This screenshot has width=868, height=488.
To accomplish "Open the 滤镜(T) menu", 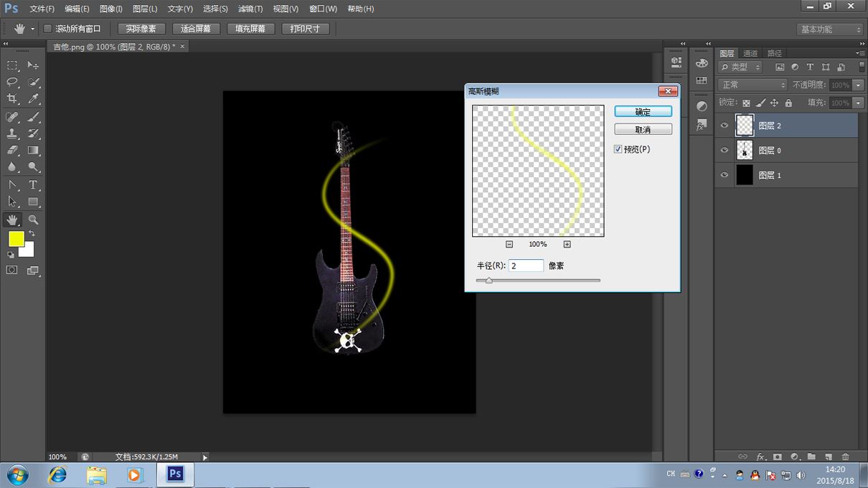I will coord(250,9).
